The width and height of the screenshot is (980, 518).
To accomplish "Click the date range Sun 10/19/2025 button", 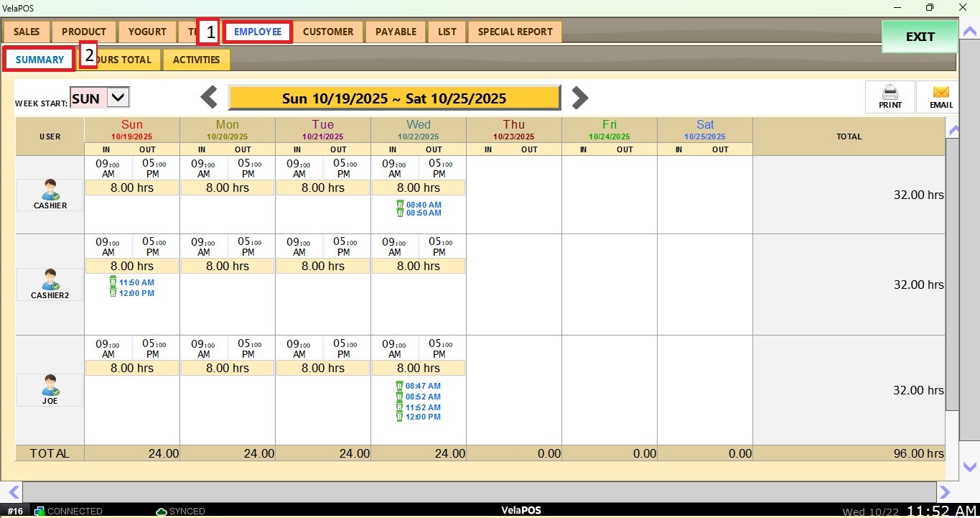I will pos(393,98).
